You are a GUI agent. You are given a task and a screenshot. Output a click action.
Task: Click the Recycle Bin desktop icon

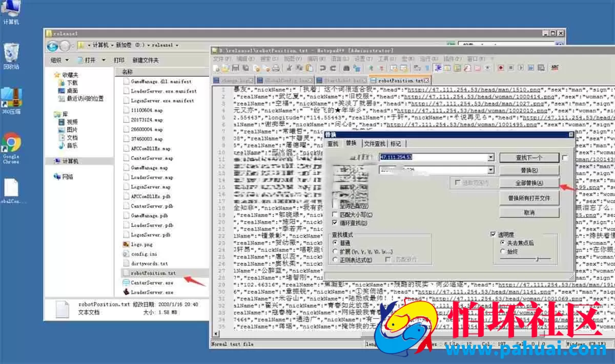(11, 56)
